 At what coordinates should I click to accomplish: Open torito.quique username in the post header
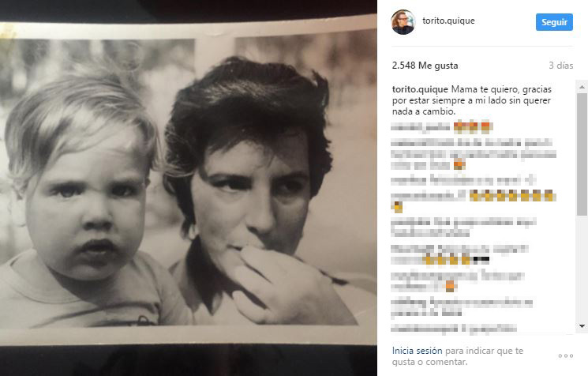tap(448, 21)
